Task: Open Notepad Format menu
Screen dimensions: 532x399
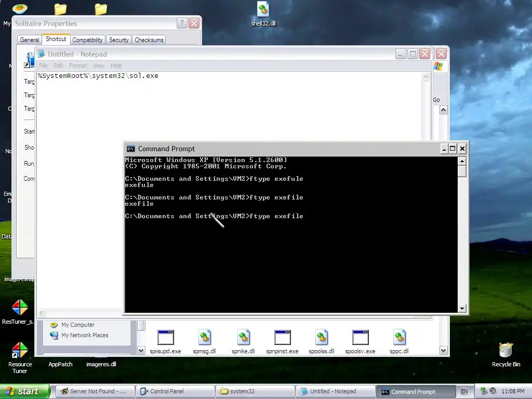Action: point(78,65)
